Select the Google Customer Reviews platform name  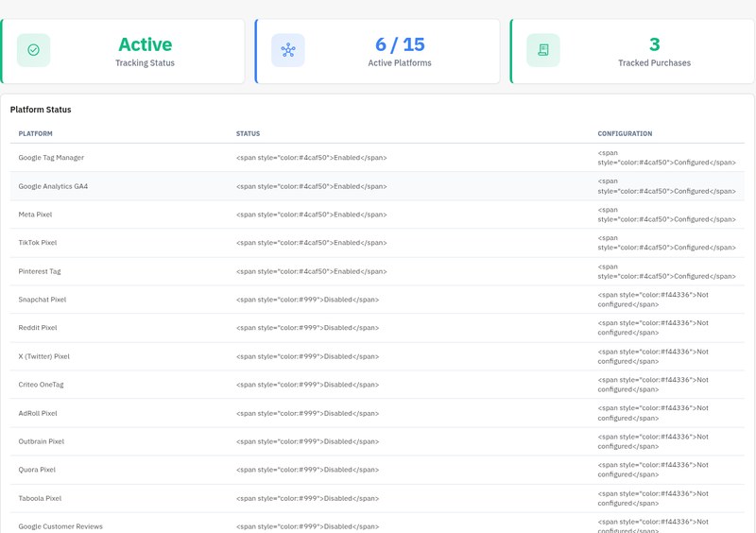60,526
